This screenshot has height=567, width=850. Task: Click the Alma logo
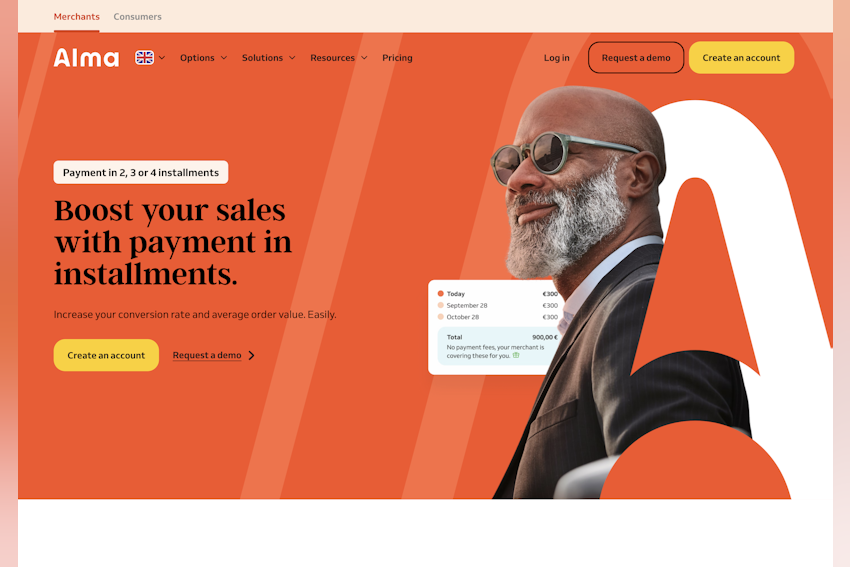coord(86,57)
